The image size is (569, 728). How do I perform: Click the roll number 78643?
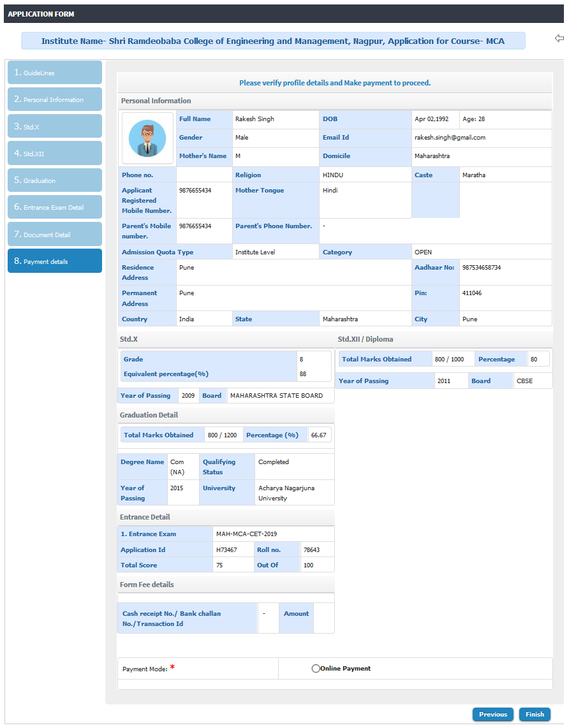point(312,550)
